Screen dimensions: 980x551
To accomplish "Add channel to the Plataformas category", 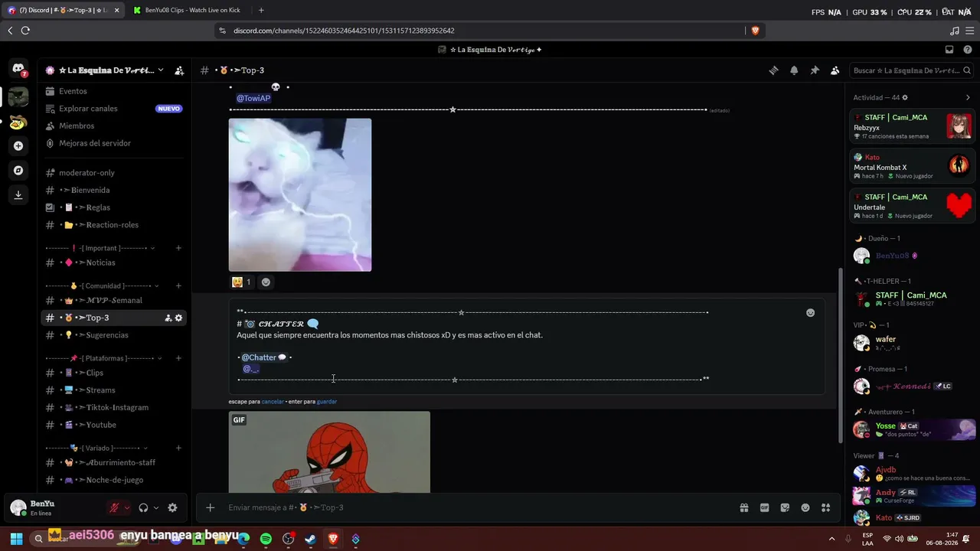I will [x=178, y=358].
